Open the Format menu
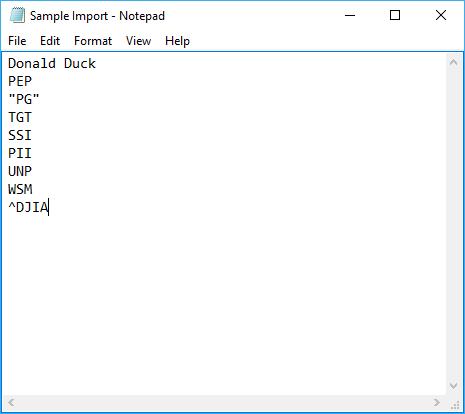465x414 pixels. (x=93, y=41)
